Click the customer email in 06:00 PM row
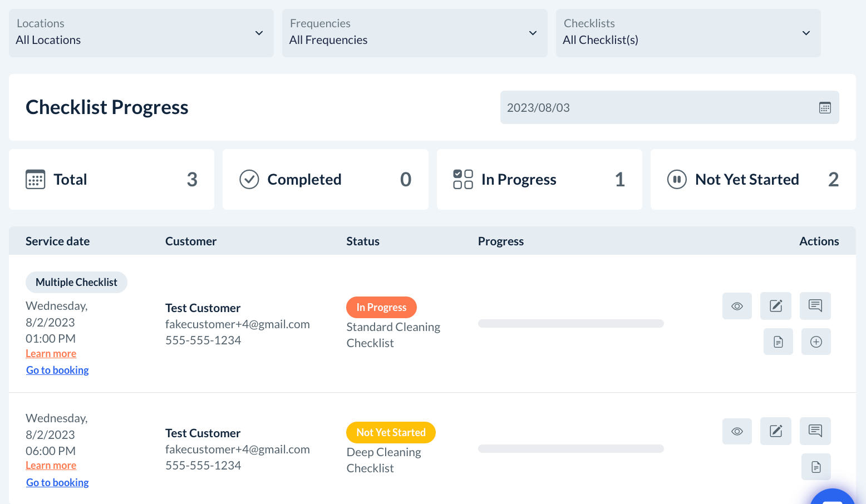 [x=238, y=449]
